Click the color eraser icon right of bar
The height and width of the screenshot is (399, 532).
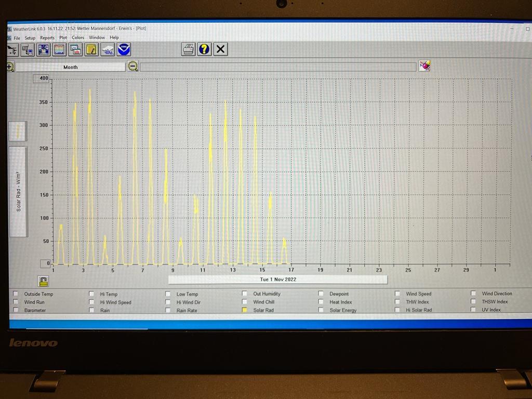[x=424, y=65]
